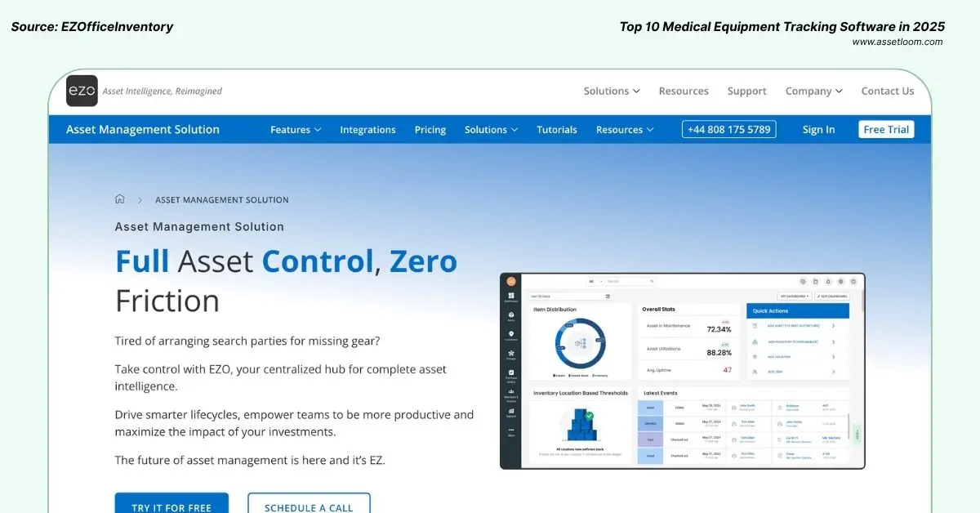Go to Contact Us
This screenshot has width=980, height=513.
888,91
